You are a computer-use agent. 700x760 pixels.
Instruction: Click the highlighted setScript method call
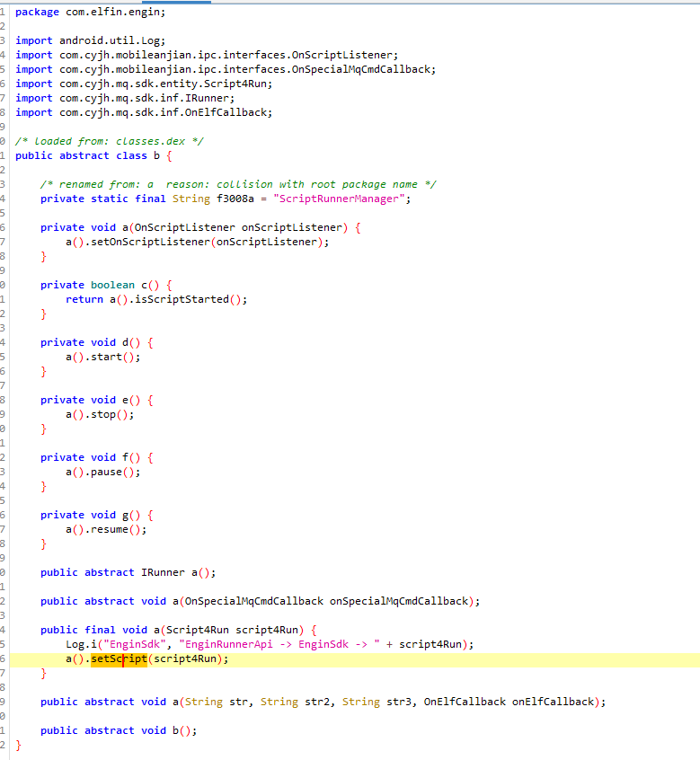point(119,658)
